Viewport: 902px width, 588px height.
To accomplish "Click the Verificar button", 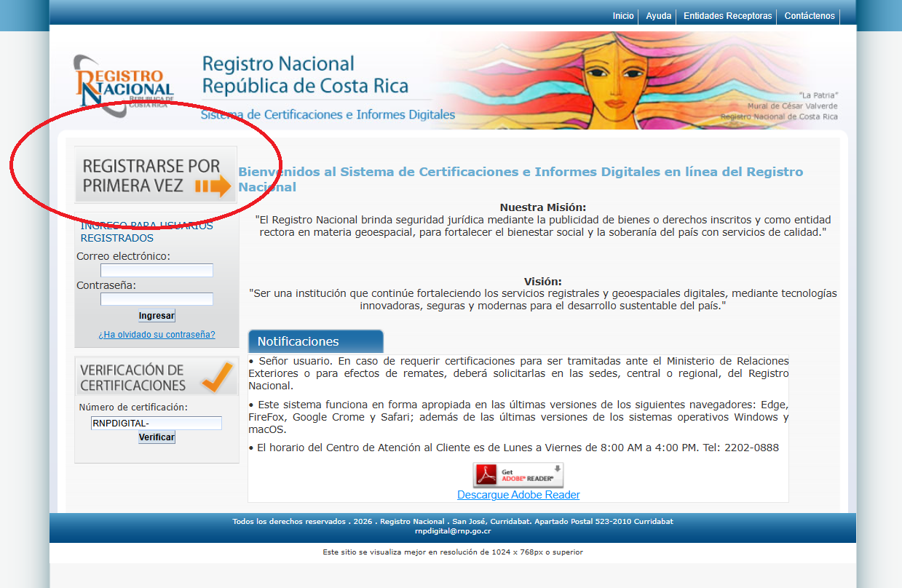I will pos(157,437).
